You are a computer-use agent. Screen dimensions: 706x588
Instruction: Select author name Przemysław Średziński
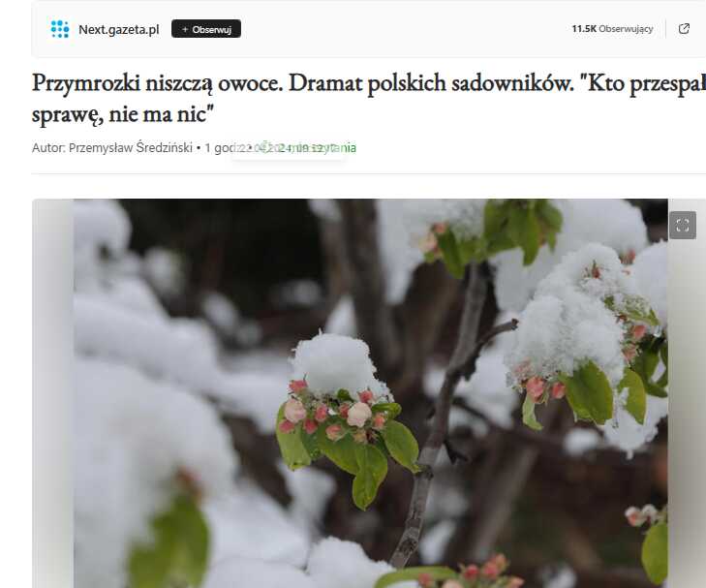(130, 147)
